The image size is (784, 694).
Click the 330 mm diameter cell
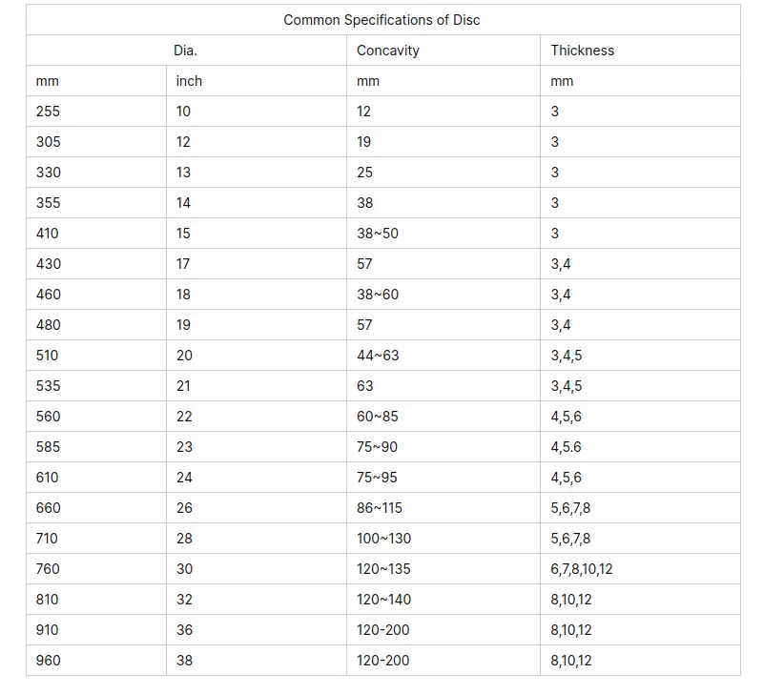pyautogui.click(x=48, y=173)
